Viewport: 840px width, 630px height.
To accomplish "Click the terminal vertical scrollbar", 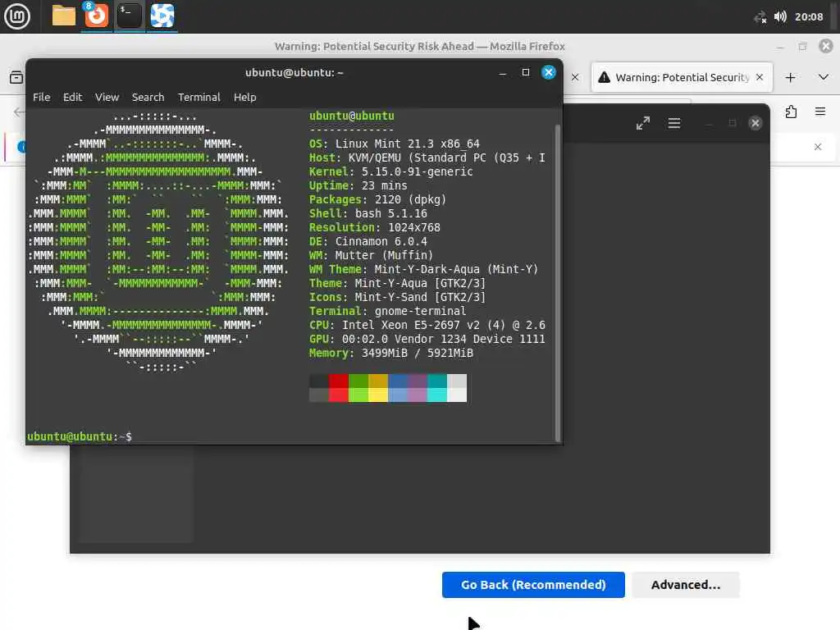I will (x=558, y=282).
